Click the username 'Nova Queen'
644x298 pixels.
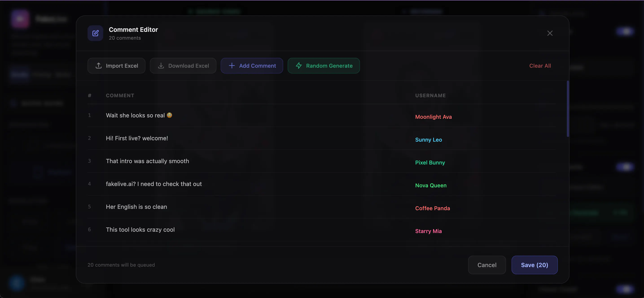tap(431, 186)
